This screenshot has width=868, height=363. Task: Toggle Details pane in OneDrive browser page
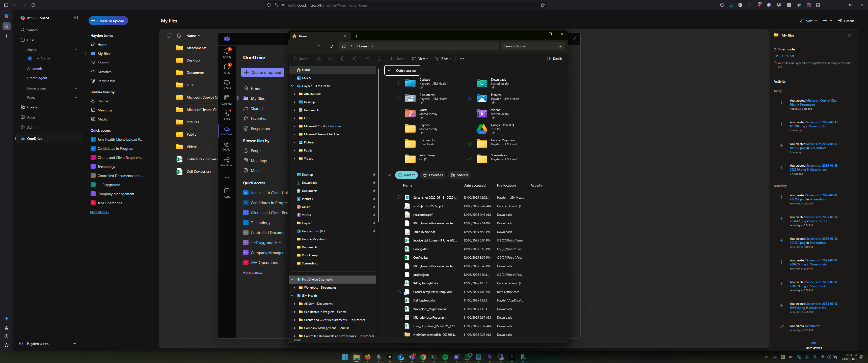click(x=846, y=21)
